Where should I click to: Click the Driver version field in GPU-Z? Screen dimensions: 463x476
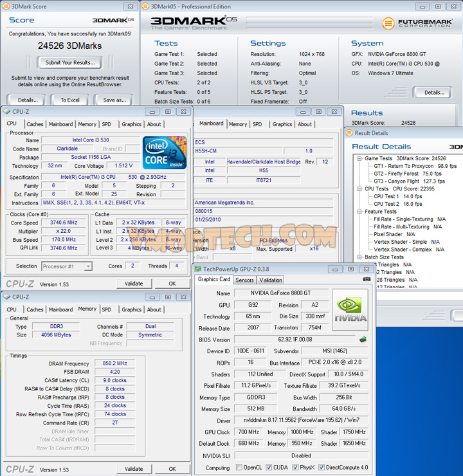click(x=301, y=420)
